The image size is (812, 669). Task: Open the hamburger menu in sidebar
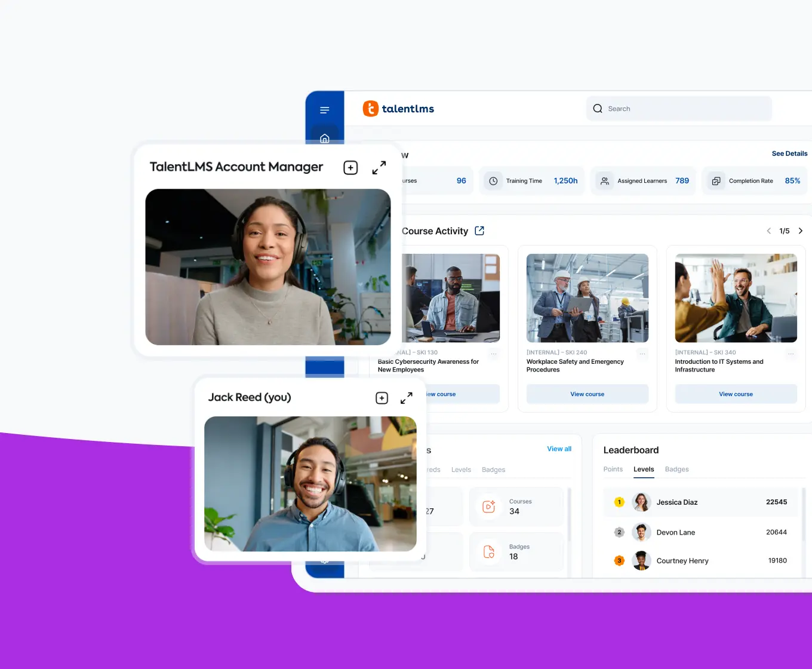click(324, 110)
